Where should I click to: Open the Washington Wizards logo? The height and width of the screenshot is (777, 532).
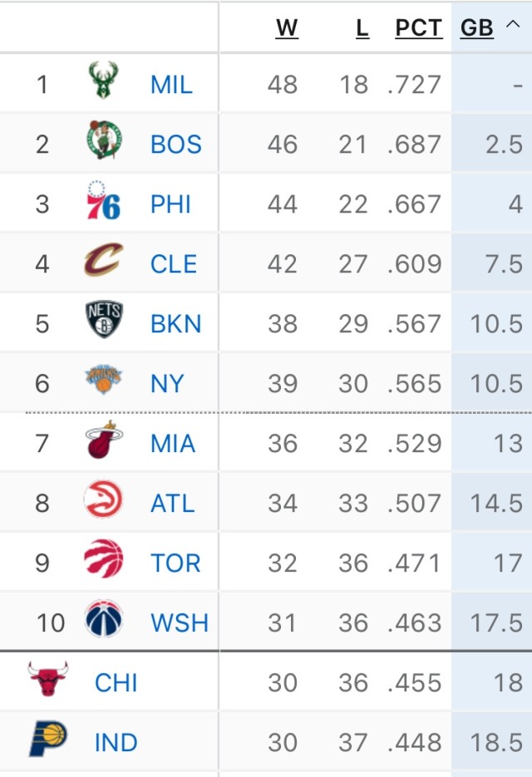103,618
